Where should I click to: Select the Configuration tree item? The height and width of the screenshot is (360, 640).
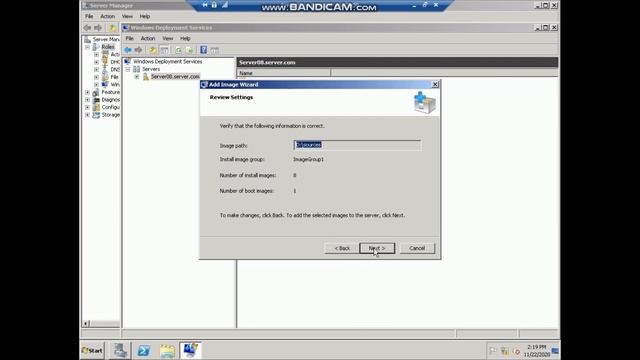point(111,107)
